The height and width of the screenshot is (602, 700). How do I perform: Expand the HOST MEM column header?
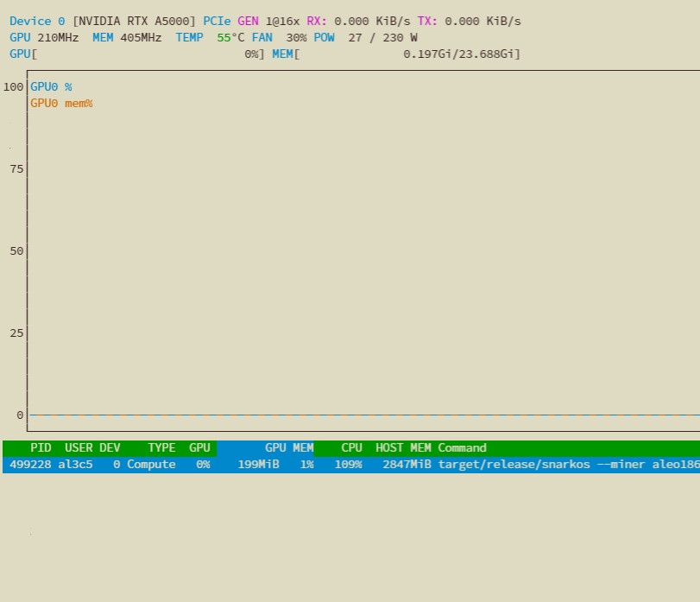point(402,447)
